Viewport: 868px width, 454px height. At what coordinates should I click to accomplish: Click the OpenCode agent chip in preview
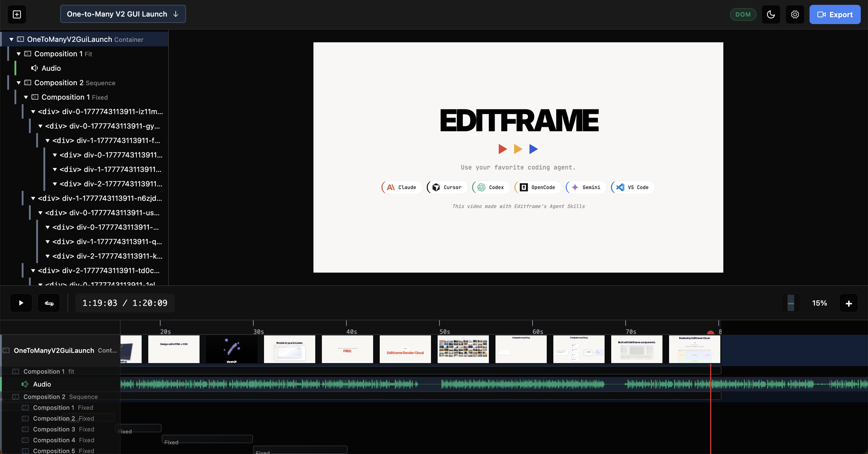(538, 187)
